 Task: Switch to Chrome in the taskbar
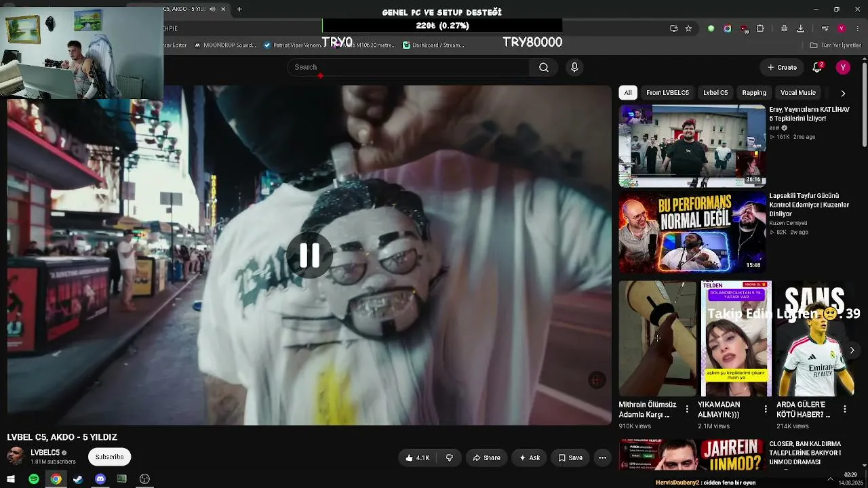56,479
